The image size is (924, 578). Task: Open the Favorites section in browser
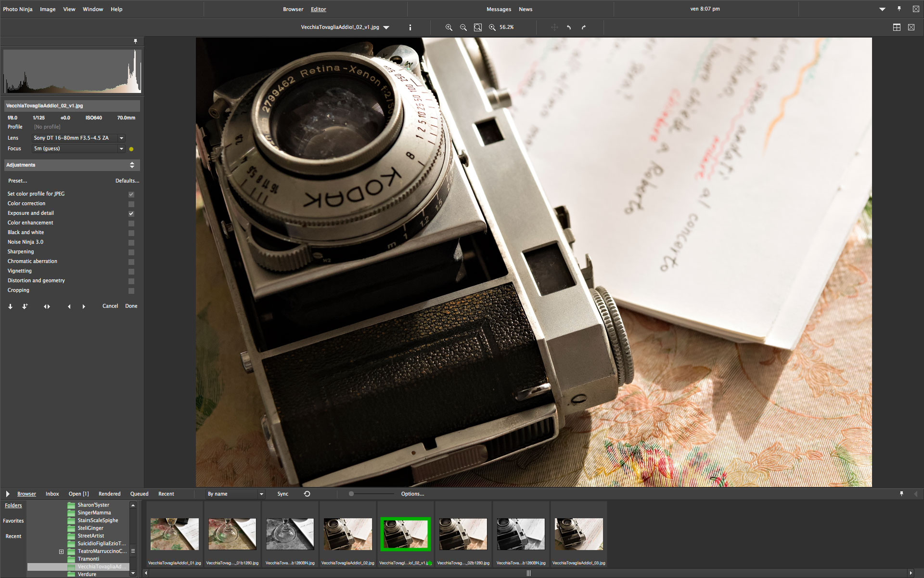click(x=13, y=521)
